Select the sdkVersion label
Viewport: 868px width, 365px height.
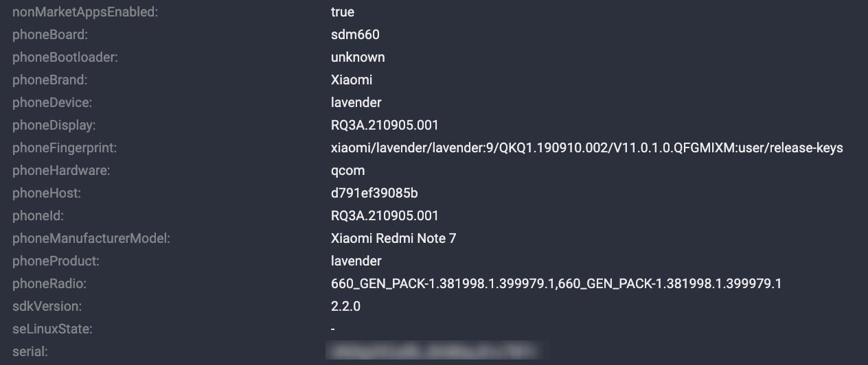(47, 306)
